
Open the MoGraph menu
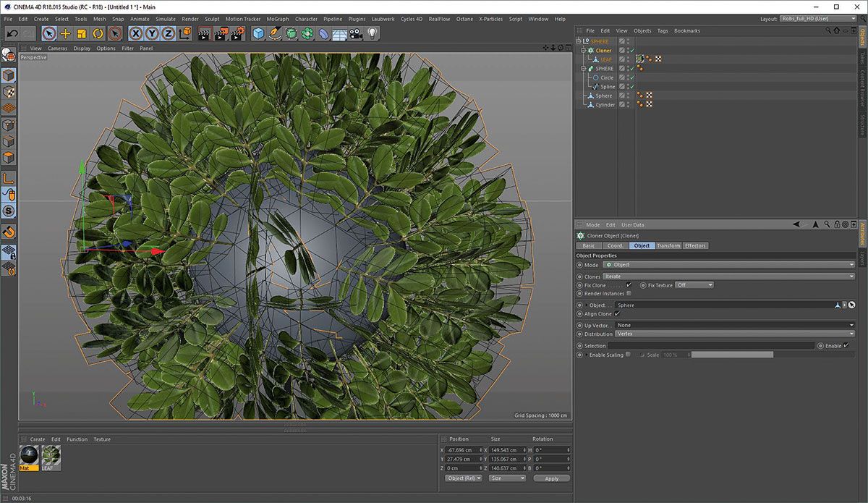click(277, 19)
